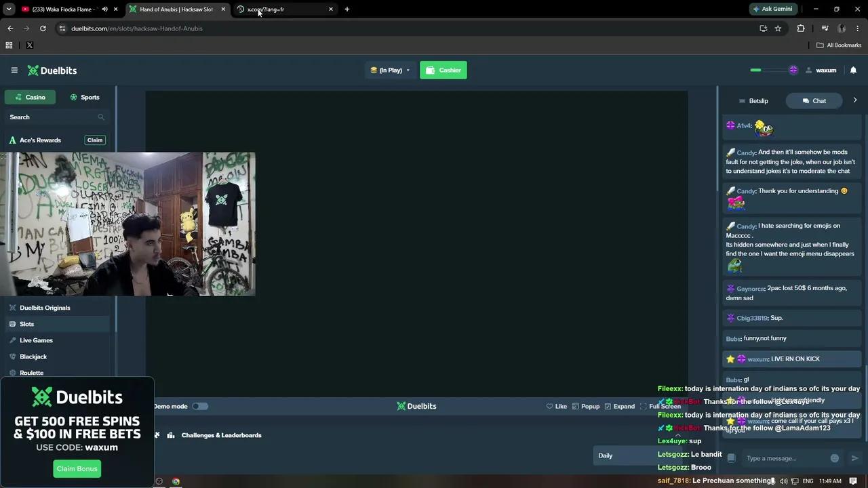Click the level progress bar in header
Viewport: 868px width, 488px height.
[x=773, y=70]
